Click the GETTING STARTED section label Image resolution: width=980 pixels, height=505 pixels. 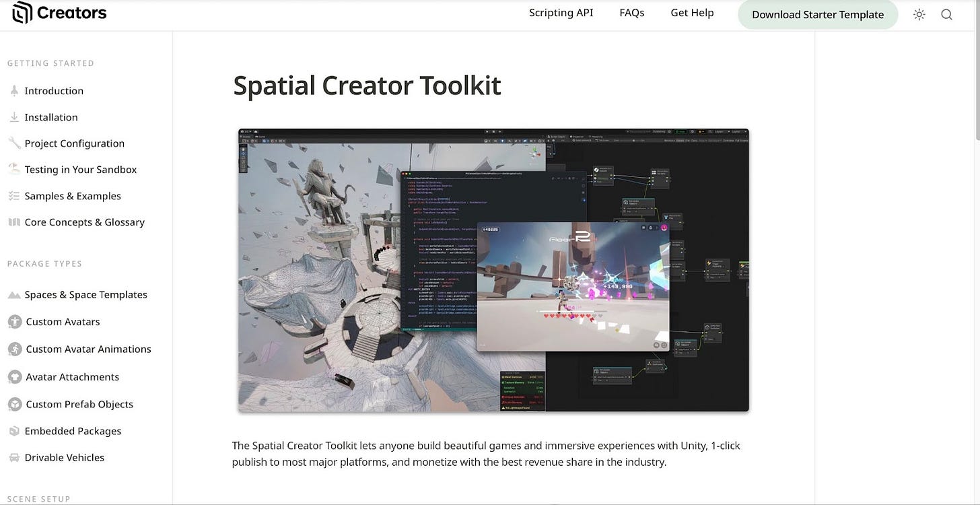50,63
